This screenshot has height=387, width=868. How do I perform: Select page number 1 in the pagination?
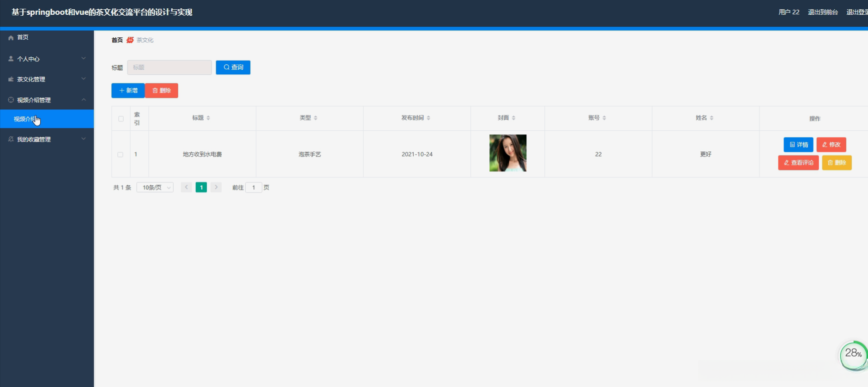201,187
